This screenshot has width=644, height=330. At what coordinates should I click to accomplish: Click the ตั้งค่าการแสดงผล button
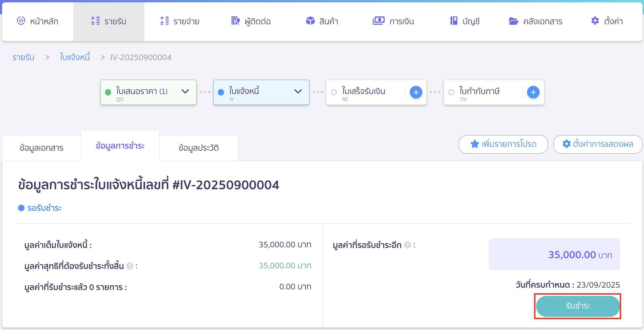(x=598, y=144)
